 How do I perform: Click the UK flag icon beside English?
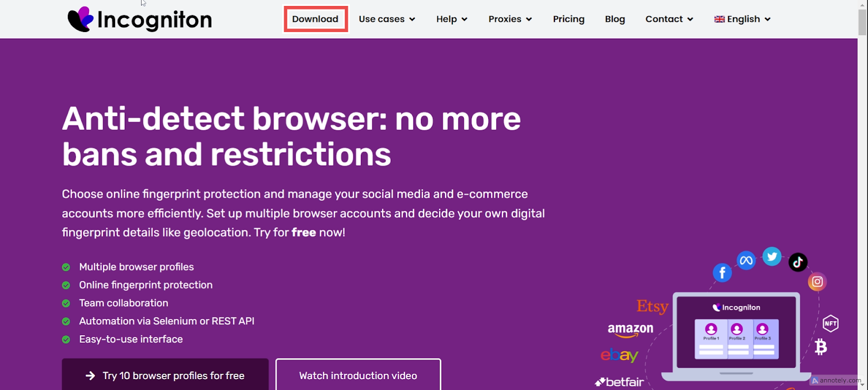719,19
